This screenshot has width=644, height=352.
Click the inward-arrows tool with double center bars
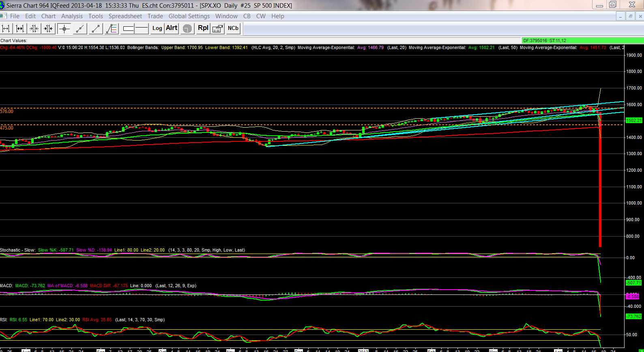pos(48,28)
